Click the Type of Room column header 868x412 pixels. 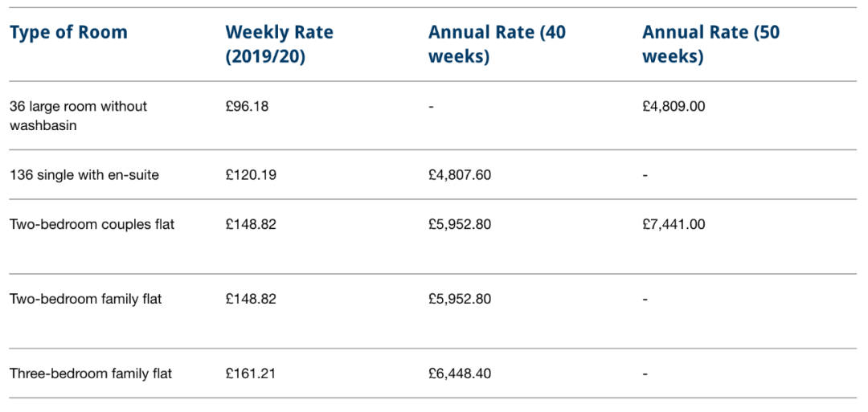[x=68, y=32]
